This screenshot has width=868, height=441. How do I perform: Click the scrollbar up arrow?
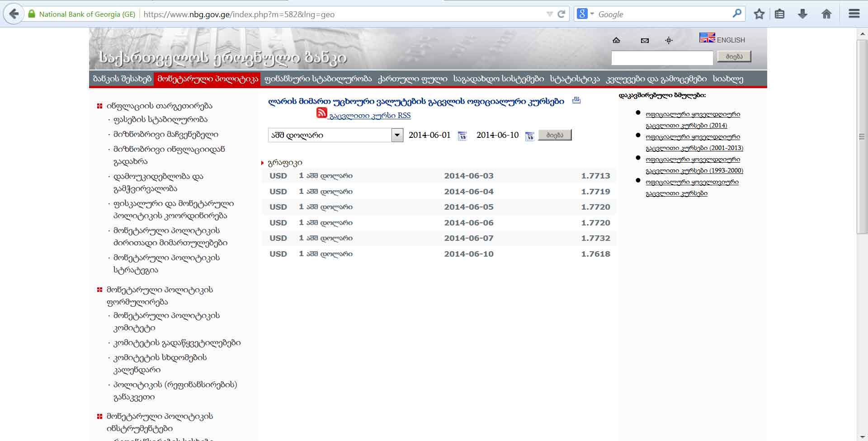(862, 33)
